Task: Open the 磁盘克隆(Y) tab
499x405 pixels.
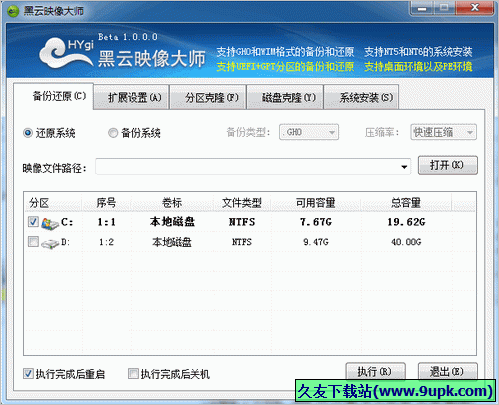Action: [x=285, y=97]
